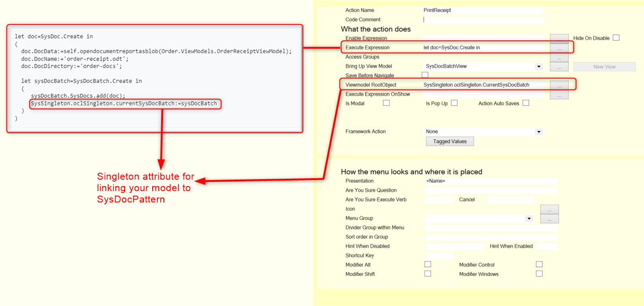The image size is (644, 306).
Task: Click ellipsis button next to Viewmodel RootObject
Action: (x=559, y=85)
